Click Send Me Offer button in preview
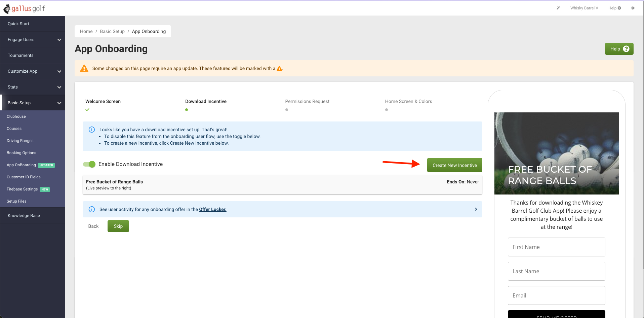644x318 pixels. [556, 315]
